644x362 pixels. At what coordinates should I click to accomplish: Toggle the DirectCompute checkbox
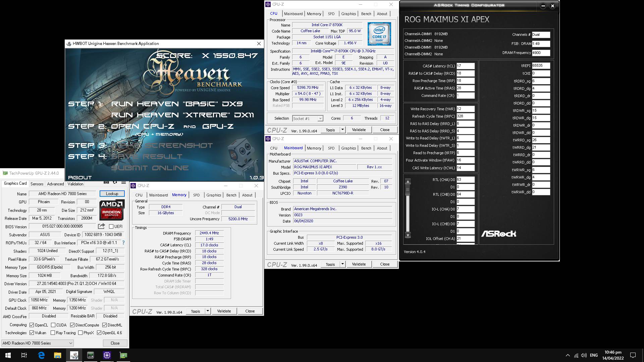pyautogui.click(x=72, y=325)
